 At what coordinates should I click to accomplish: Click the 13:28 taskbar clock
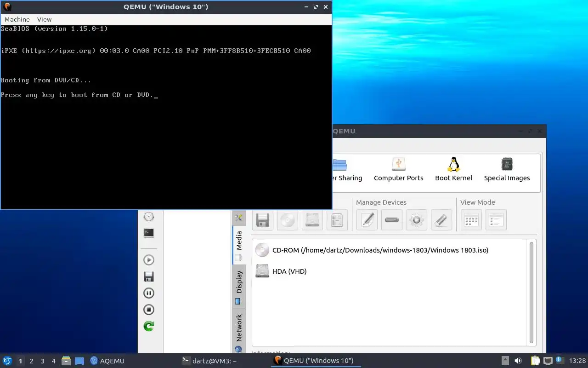[577, 361]
